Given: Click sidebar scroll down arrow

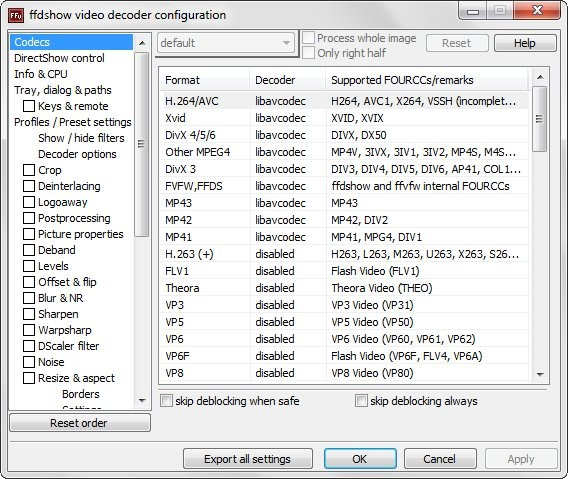Looking at the screenshot, I should click(142, 400).
